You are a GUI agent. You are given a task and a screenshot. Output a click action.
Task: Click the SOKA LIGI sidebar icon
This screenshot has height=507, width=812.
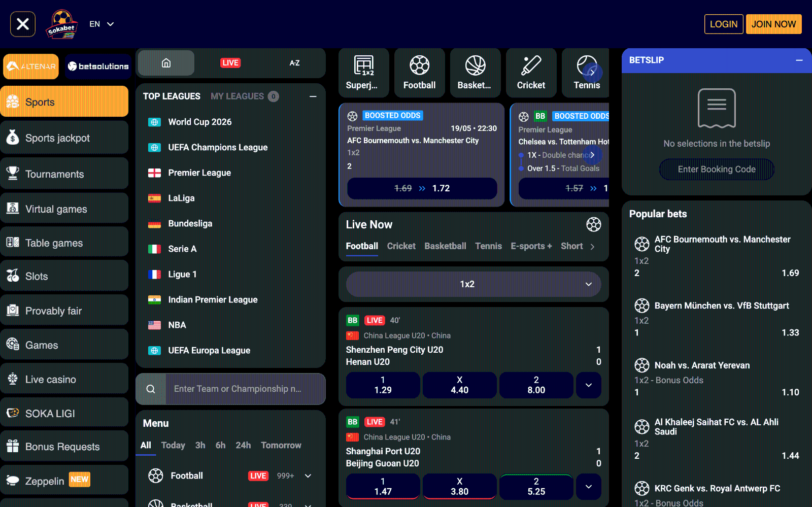point(13,413)
